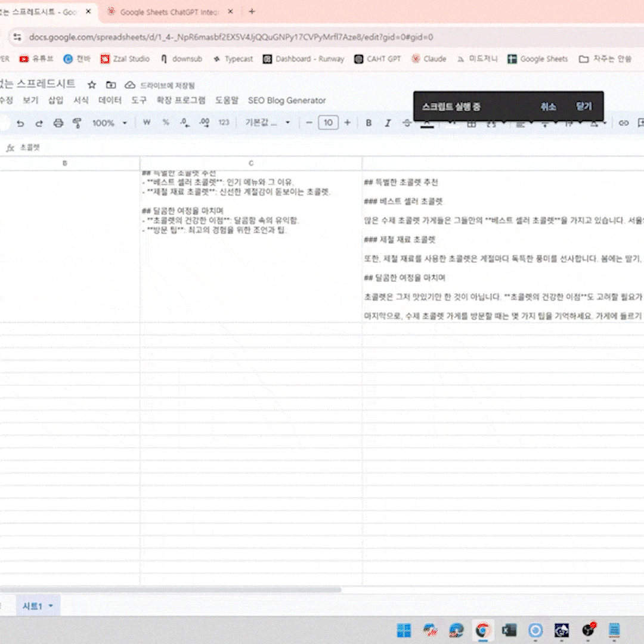Open the Windows Start menu
Viewport: 644px width, 644px height.
click(403, 630)
